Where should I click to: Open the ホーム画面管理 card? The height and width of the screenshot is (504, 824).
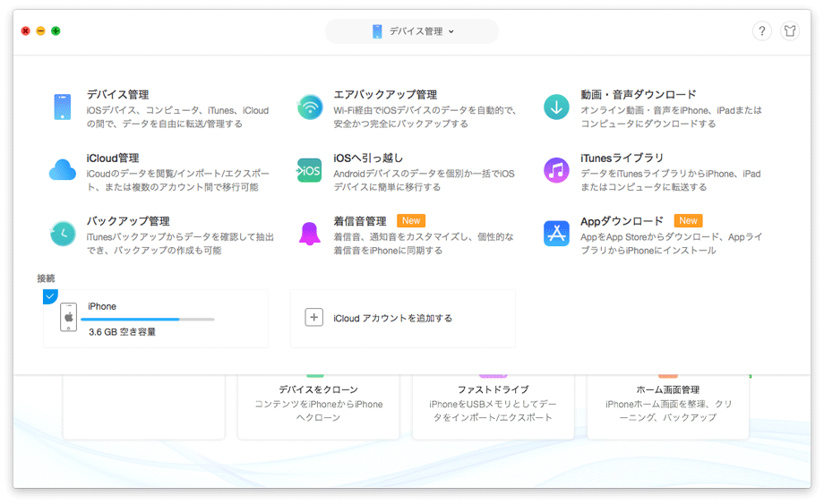point(668,407)
